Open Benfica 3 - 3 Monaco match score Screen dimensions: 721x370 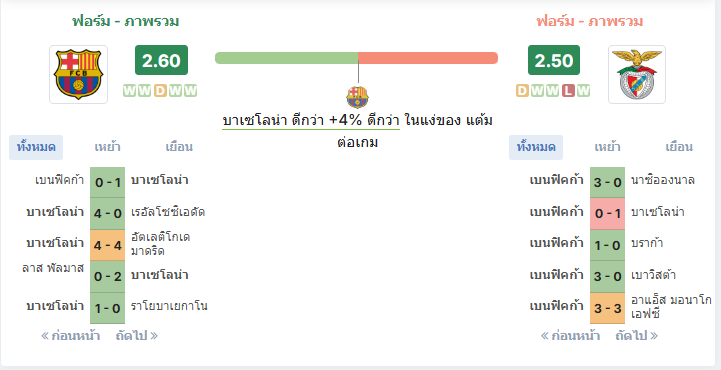coord(607,308)
